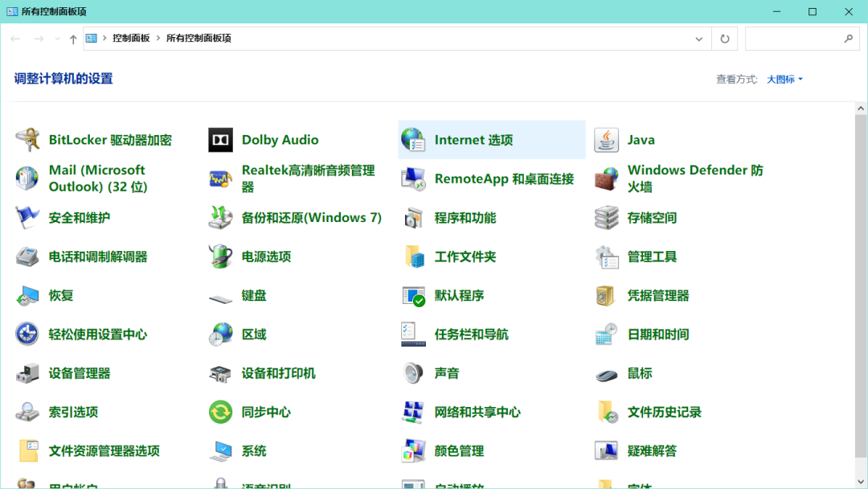Open 区域 globe clock icon
This screenshot has width=868, height=489.
[x=220, y=334]
